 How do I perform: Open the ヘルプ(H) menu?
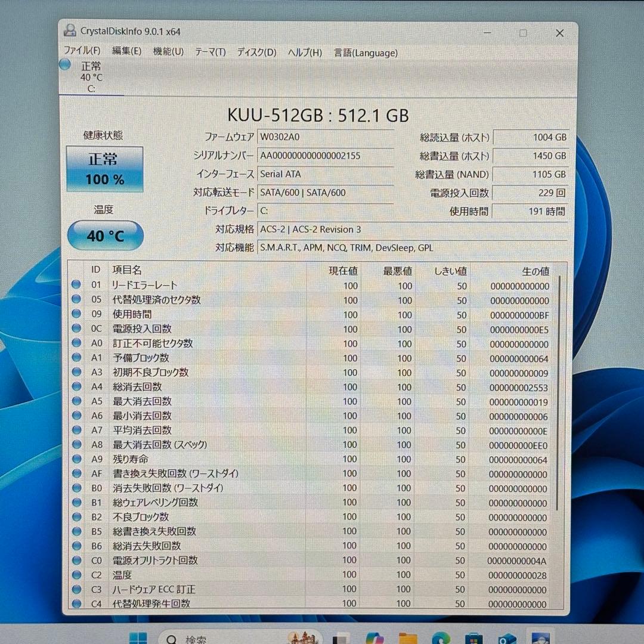coord(305,52)
